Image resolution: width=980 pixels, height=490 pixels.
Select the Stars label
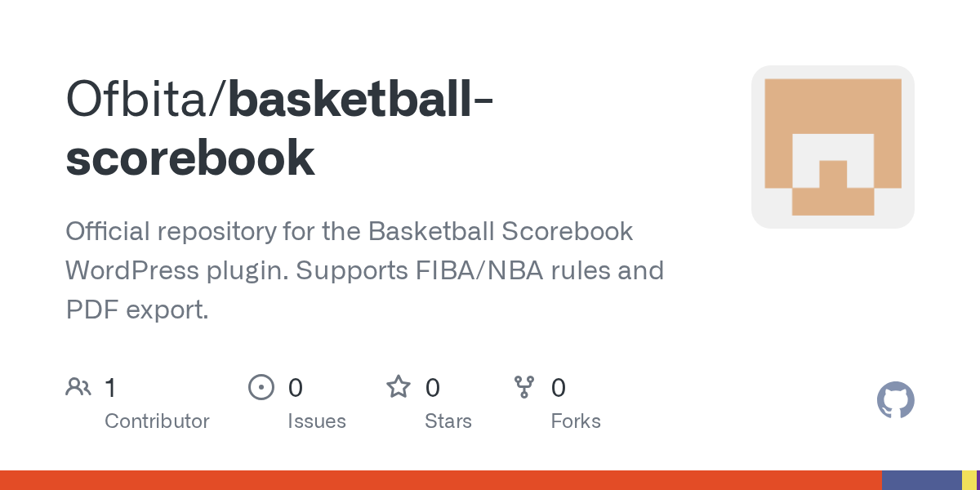(448, 421)
